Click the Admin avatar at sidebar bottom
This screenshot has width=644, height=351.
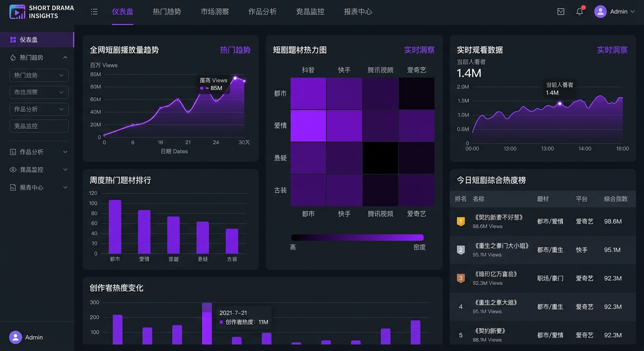tap(16, 337)
